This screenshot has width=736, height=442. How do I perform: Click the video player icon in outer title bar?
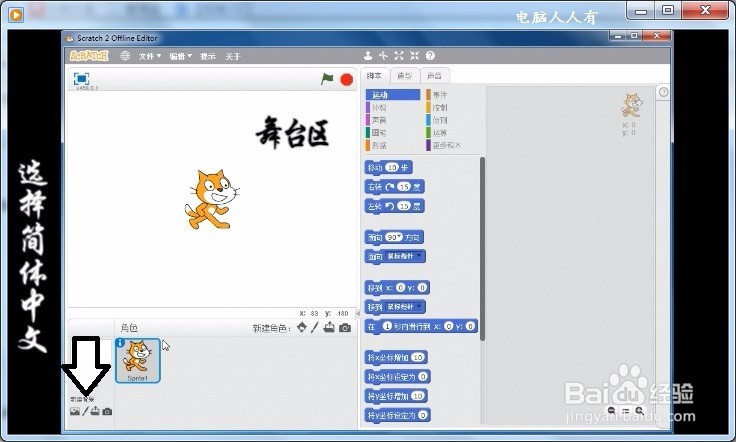point(16,15)
